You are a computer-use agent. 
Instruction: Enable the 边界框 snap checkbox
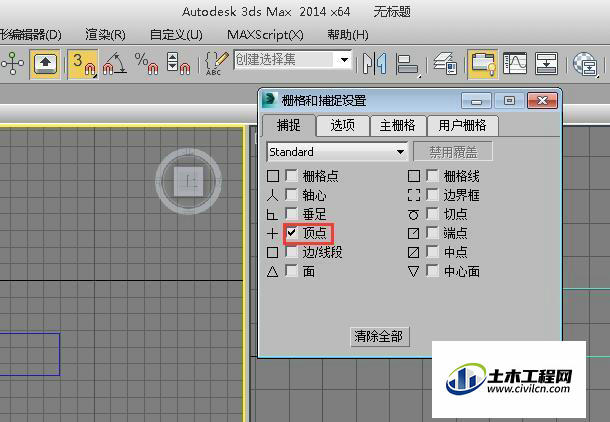tap(432, 194)
